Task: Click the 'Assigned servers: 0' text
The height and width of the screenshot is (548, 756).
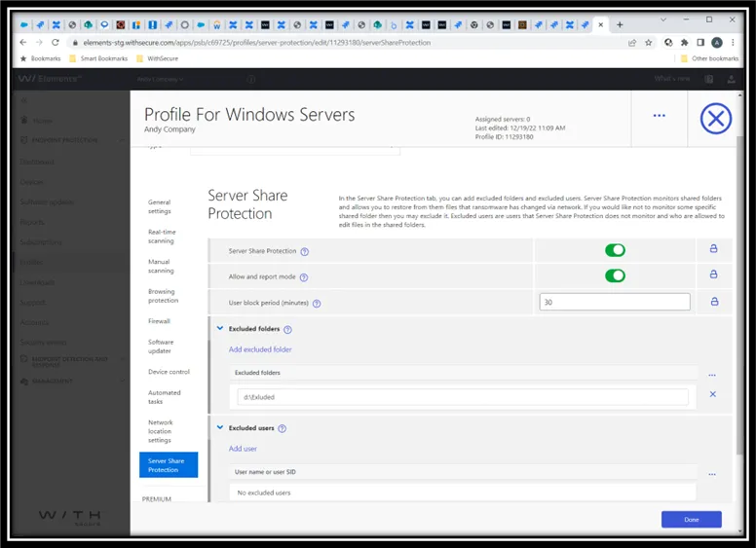Action: tap(503, 119)
